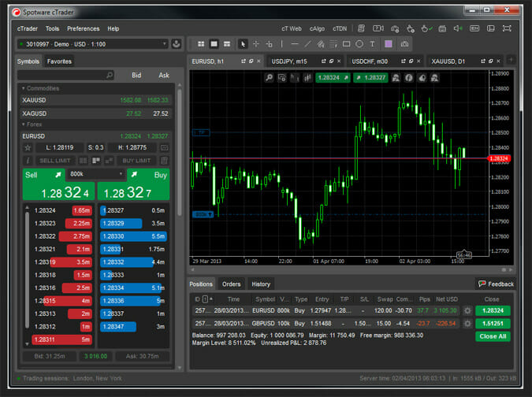Add EURUSD to favorites with star icon

point(28,148)
